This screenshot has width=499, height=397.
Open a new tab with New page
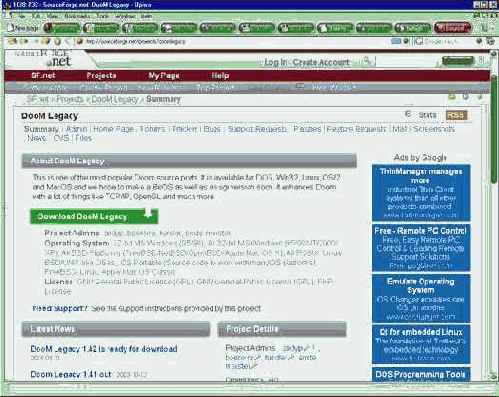23,28
